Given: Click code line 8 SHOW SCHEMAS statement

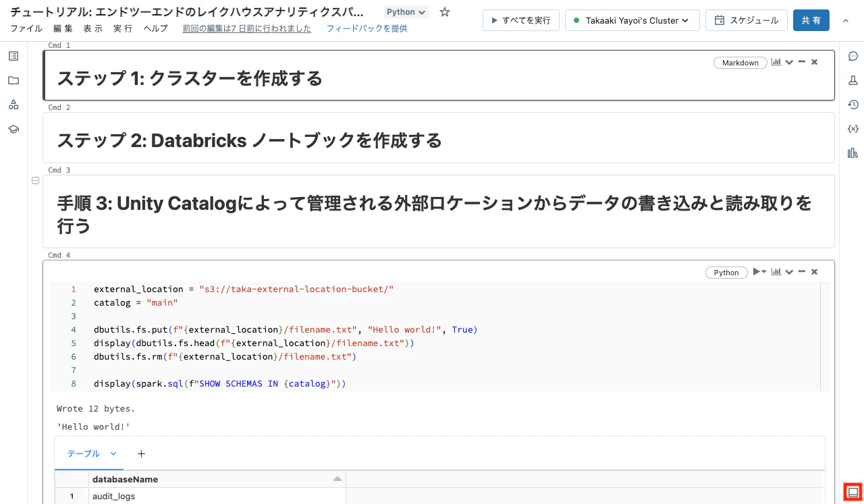Looking at the screenshot, I should pyautogui.click(x=219, y=383).
